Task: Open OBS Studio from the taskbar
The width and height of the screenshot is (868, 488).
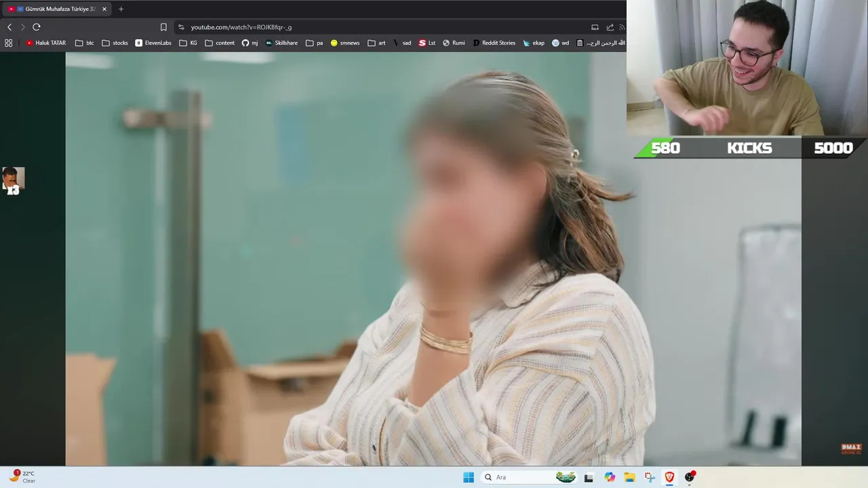Action: (690, 477)
